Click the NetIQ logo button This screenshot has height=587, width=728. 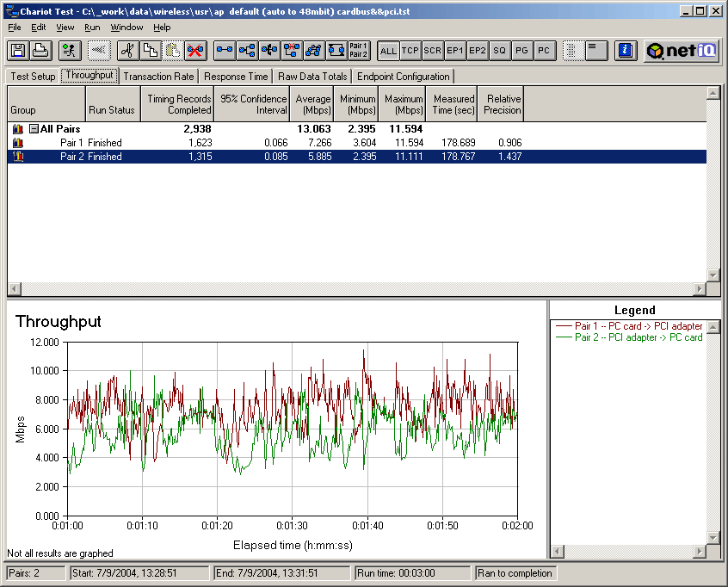pos(682,51)
